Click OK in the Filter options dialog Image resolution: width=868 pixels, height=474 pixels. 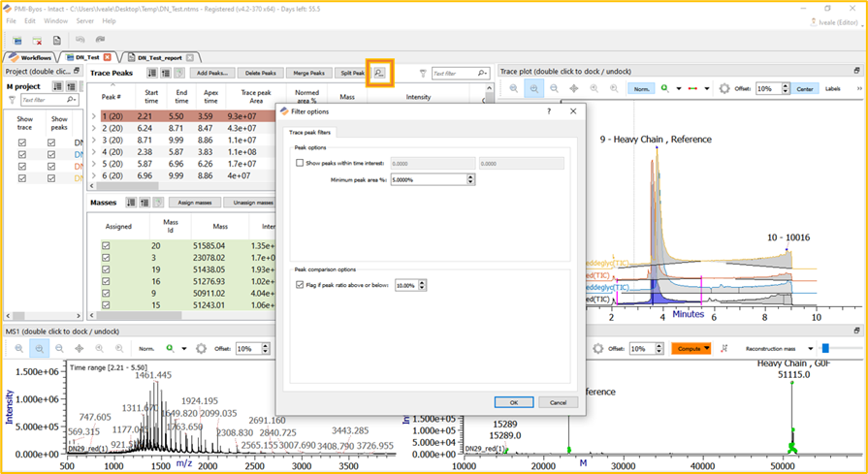coord(513,402)
